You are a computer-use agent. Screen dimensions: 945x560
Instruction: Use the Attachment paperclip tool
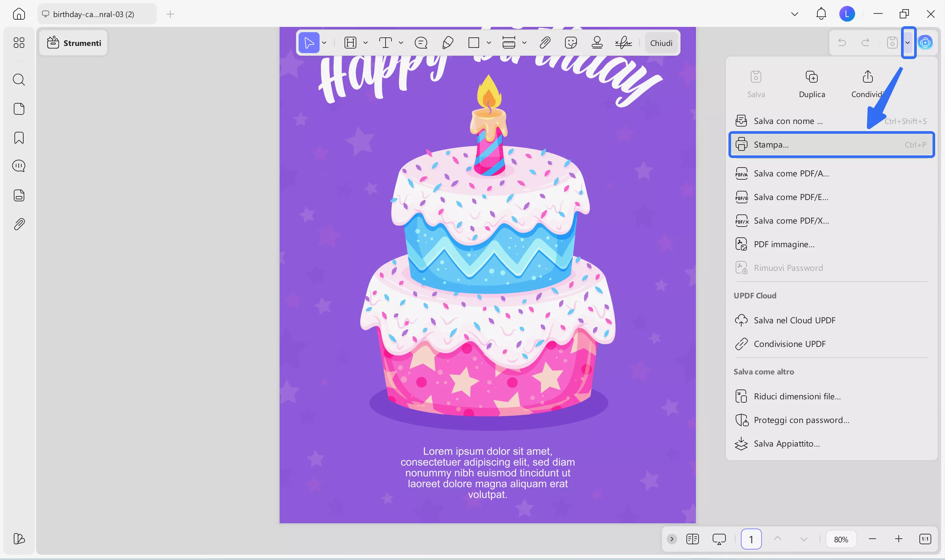pos(545,43)
